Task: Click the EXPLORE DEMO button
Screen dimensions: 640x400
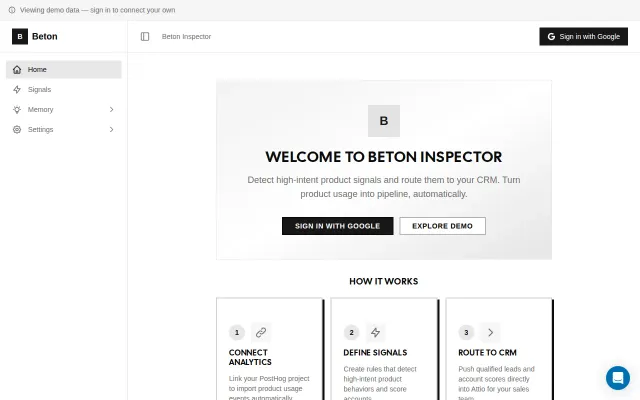Action: 442,226
